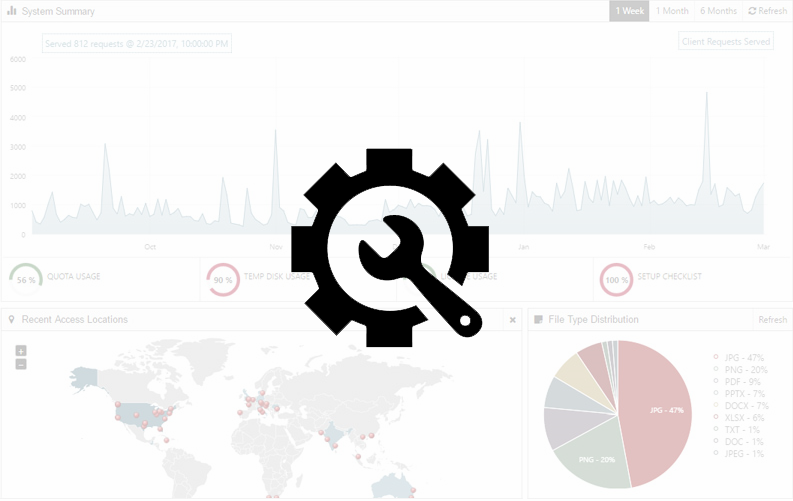The image size is (793, 501).
Task: Switch to the 1 Week view
Action: point(629,11)
